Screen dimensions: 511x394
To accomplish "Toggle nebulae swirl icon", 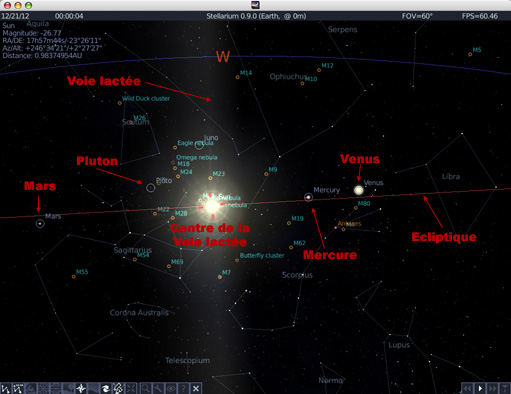I will coord(106,388).
